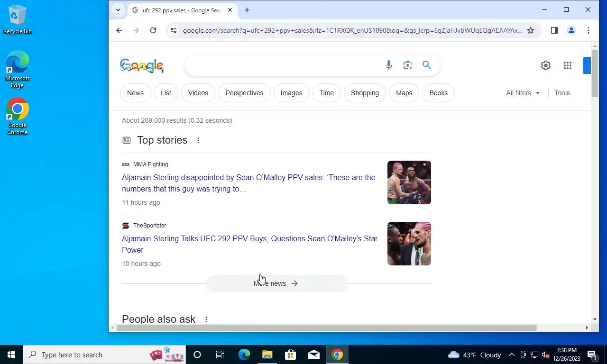Open TheSportster UFC 292 PPV Buys article

[x=250, y=244]
